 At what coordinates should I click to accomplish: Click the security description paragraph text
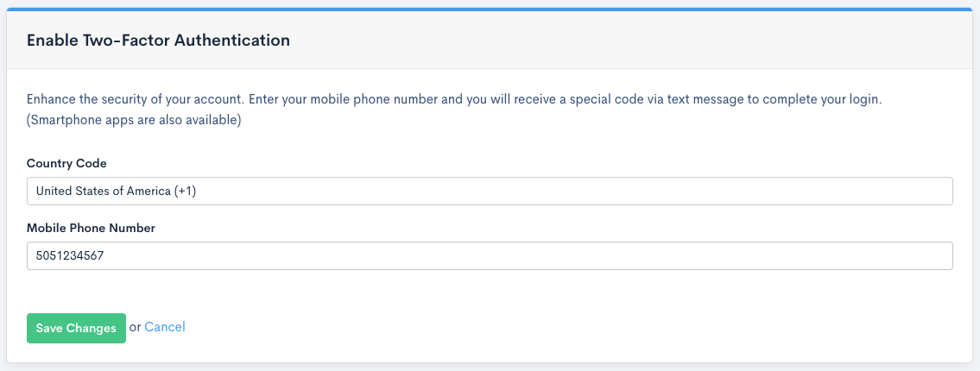coord(345,99)
